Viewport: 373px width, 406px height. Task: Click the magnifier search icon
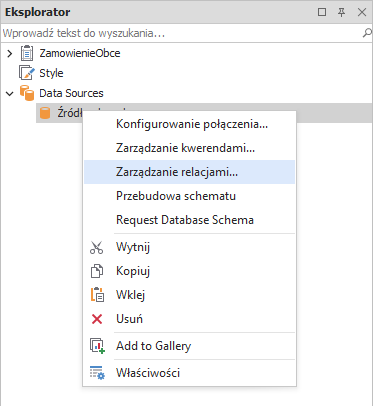[x=367, y=33]
